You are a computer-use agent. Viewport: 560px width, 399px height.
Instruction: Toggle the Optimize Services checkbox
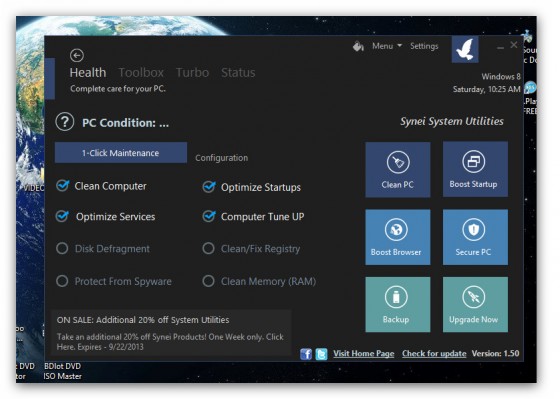(x=62, y=216)
